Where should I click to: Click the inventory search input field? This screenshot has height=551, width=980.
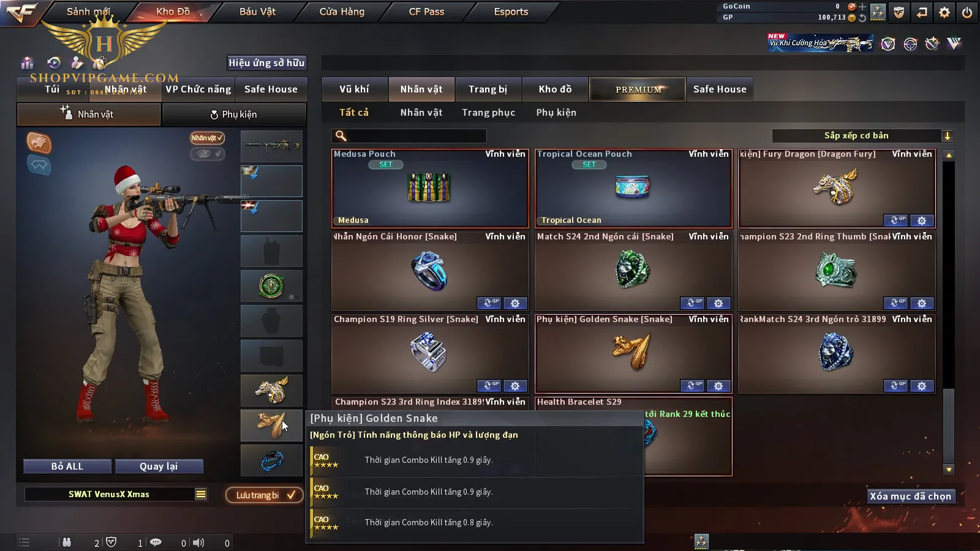click(409, 136)
